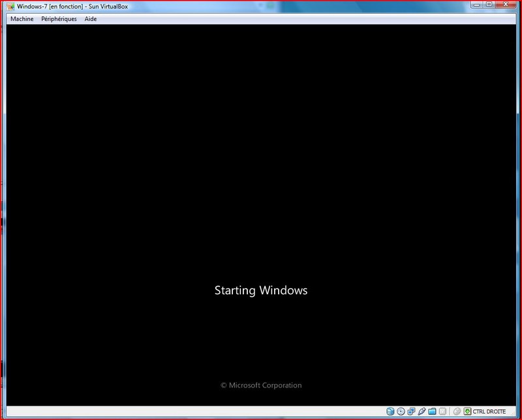Image resolution: width=522 pixels, height=420 pixels.
Task: Click the hard disk activity icon
Action: pyautogui.click(x=390, y=412)
